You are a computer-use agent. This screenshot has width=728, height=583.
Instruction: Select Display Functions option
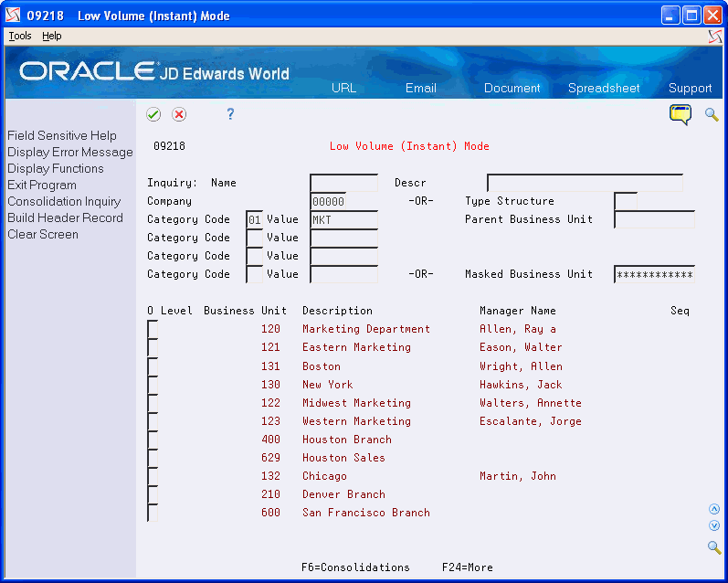[55, 169]
